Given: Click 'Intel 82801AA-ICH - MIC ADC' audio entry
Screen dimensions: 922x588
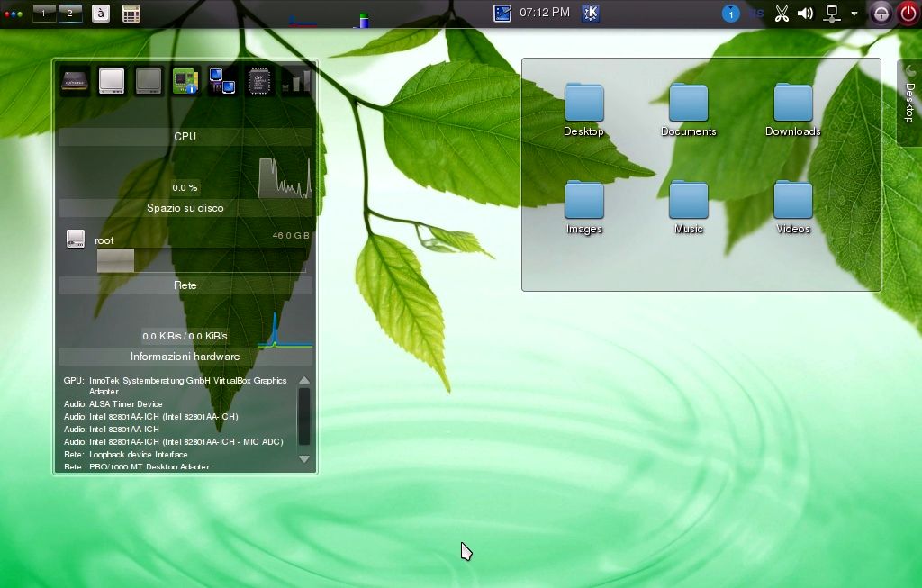Looking at the screenshot, I should point(185,441).
